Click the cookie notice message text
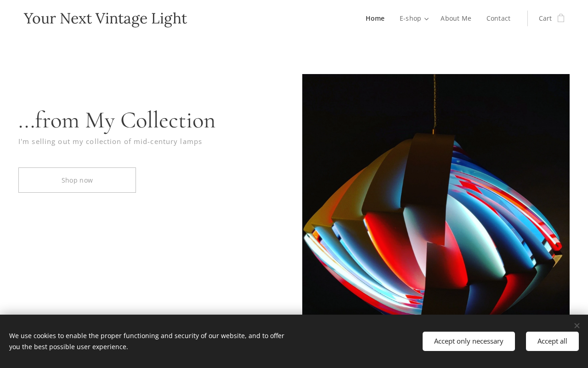Image resolution: width=588 pixels, height=368 pixels. (x=147, y=341)
